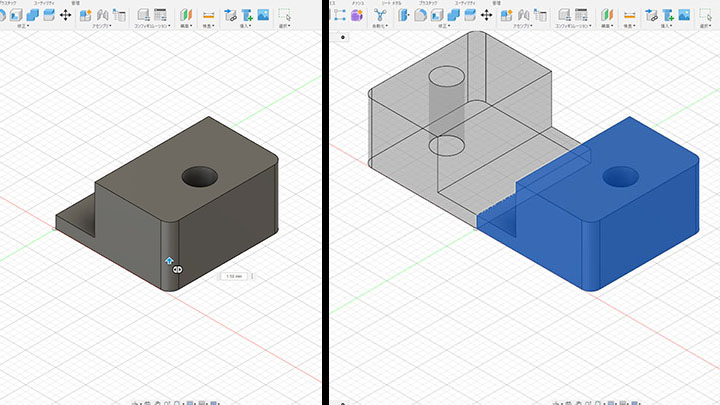Image resolution: width=720 pixels, height=405 pixels.
Task: Click the fillet radius value input field
Action: tap(234, 276)
